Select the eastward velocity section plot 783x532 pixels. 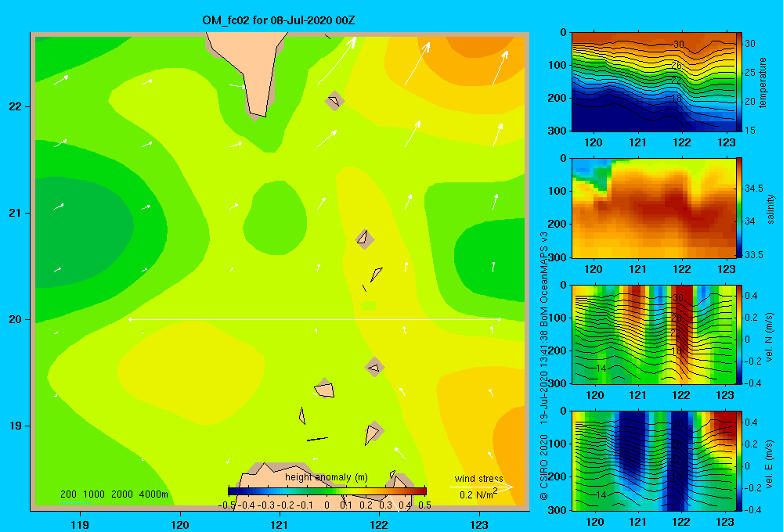point(654,461)
